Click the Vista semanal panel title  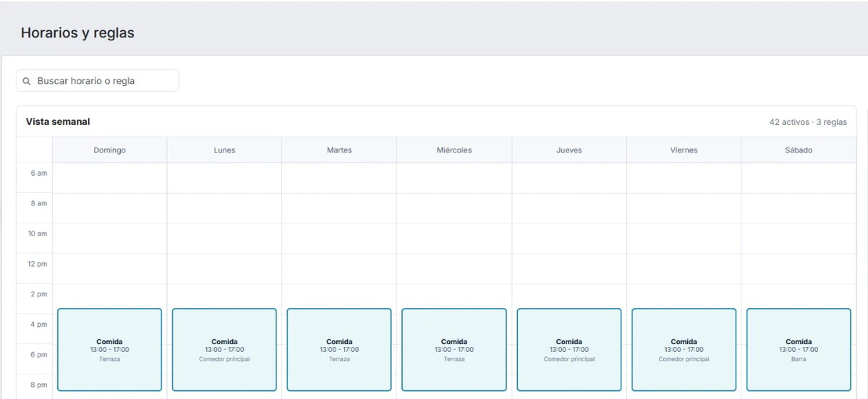click(58, 122)
